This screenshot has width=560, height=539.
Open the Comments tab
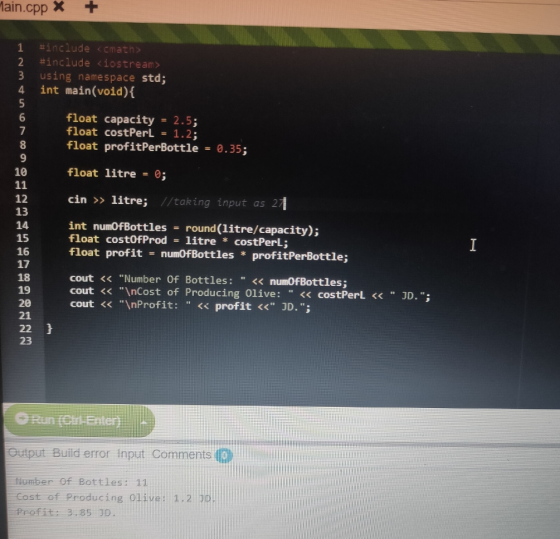[181, 454]
